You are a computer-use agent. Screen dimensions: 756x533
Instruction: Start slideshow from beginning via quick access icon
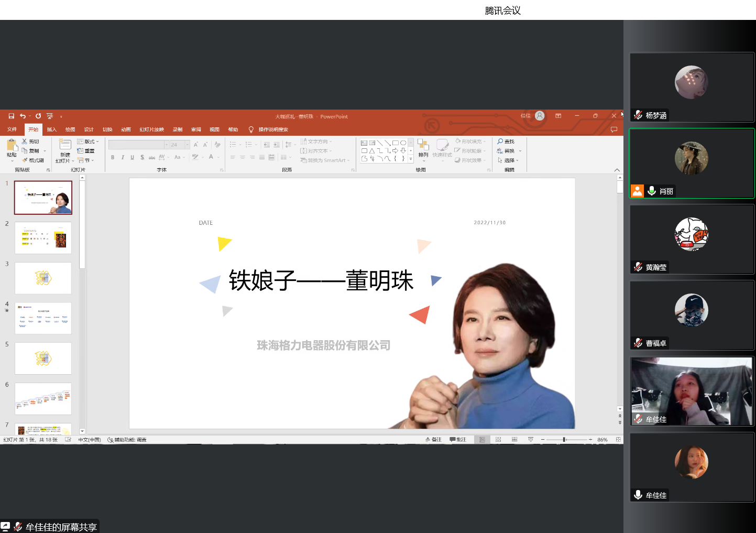[x=50, y=116]
